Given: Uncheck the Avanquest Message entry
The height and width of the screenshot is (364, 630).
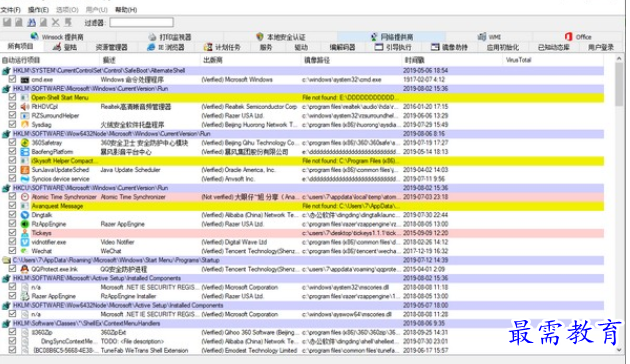Looking at the screenshot, I should (12, 206).
